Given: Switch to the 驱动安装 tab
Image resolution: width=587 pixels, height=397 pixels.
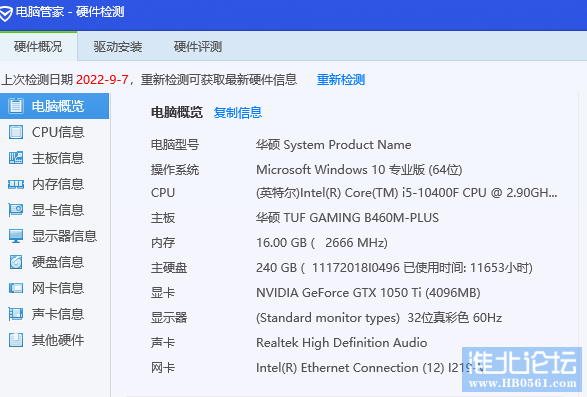Looking at the screenshot, I should click(x=118, y=47).
